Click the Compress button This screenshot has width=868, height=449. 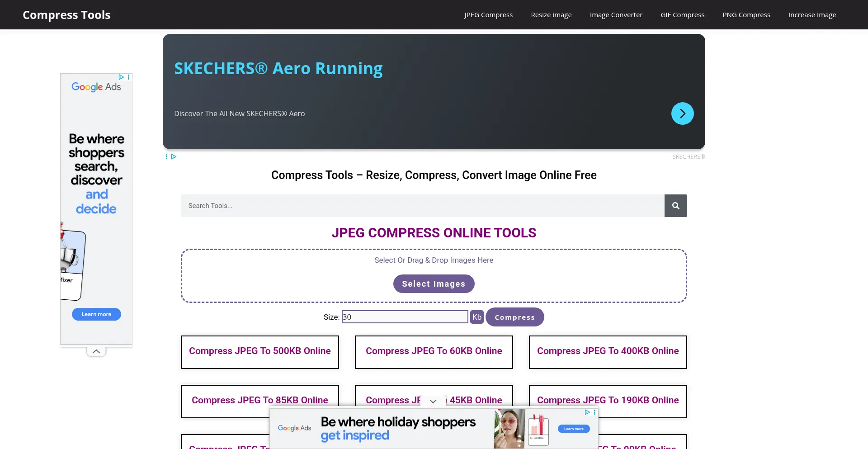click(514, 317)
